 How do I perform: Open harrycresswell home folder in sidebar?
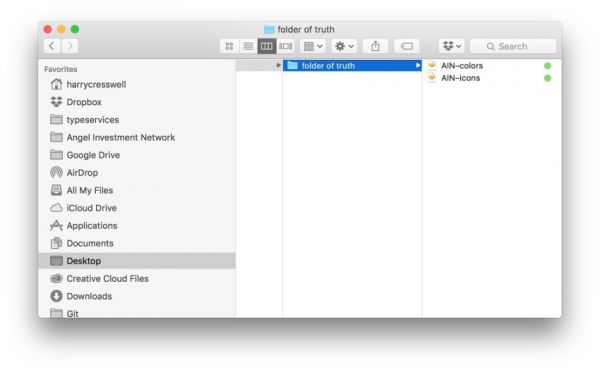[x=137, y=85]
